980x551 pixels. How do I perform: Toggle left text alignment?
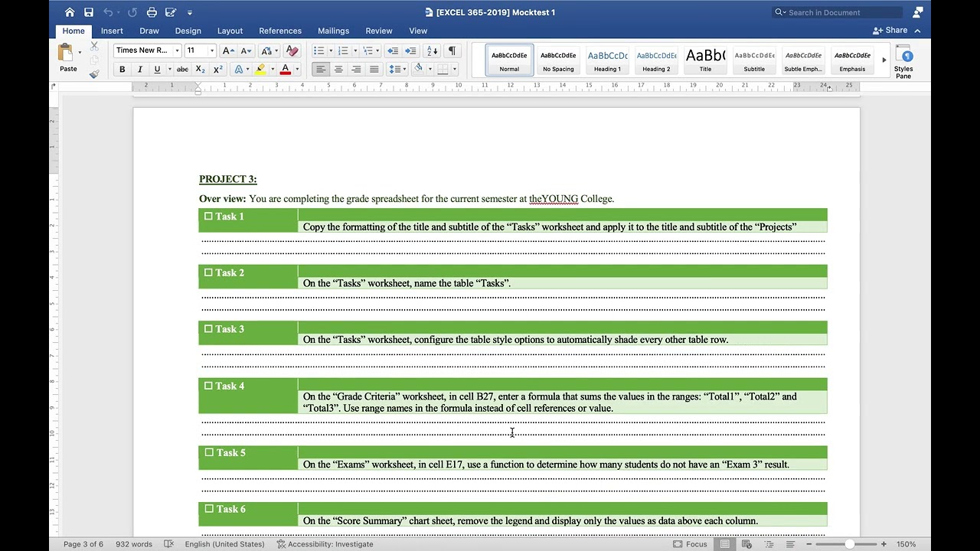(320, 70)
